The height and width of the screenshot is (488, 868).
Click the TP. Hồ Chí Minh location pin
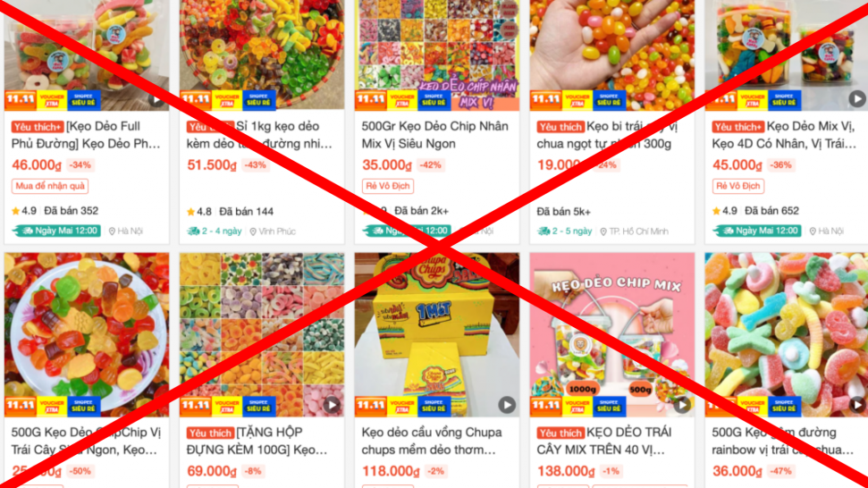tap(603, 231)
